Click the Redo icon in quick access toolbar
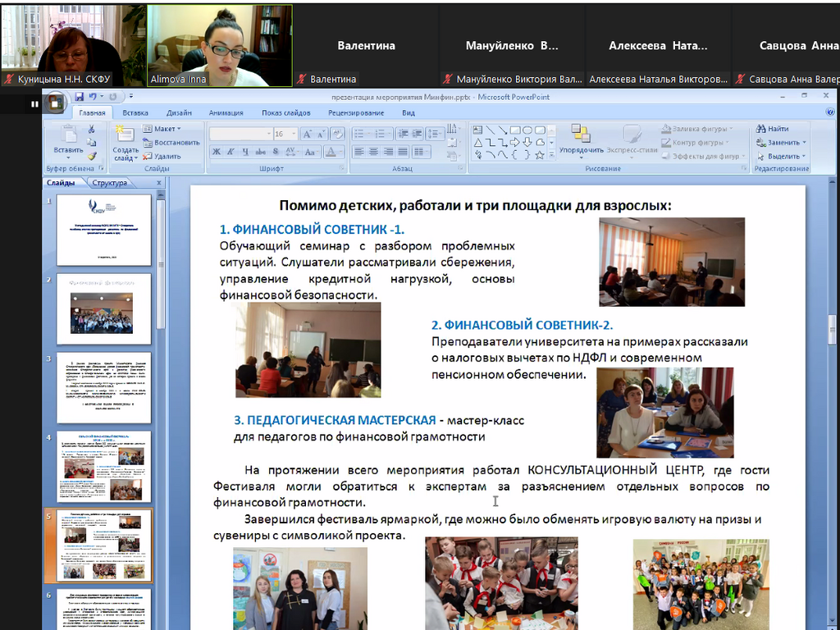The height and width of the screenshot is (630, 840). click(112, 97)
